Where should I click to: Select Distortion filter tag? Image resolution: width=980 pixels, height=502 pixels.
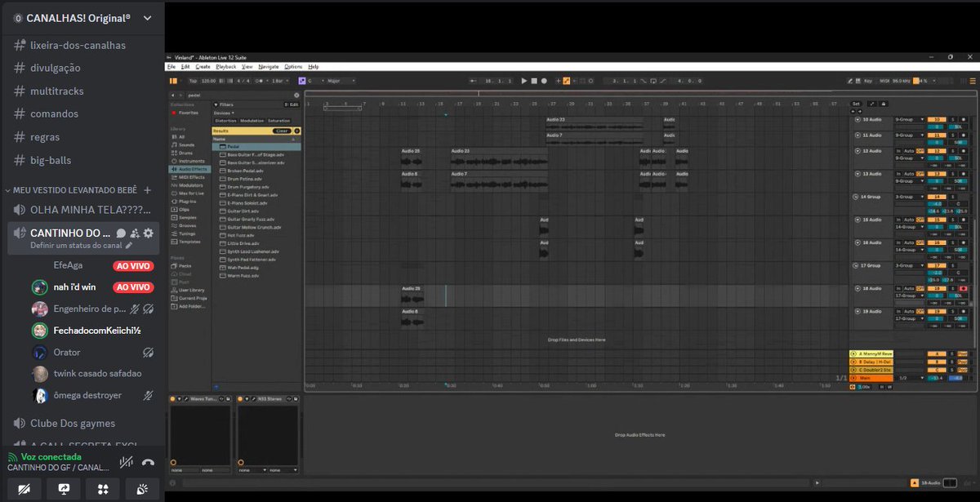pyautogui.click(x=225, y=121)
